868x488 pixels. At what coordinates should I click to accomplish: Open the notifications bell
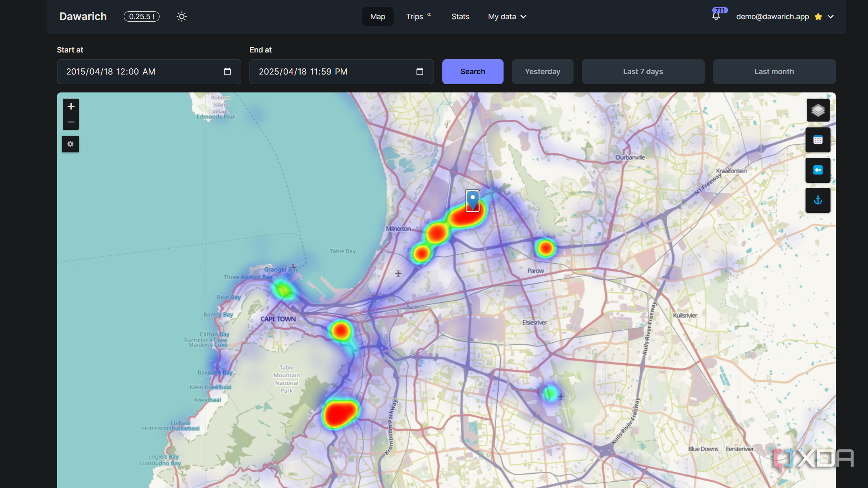click(x=716, y=17)
